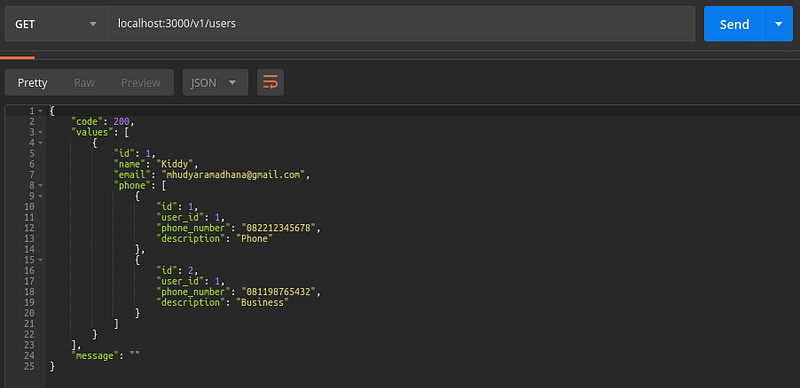Click the value 200 on line 2
Viewport: 800px width, 388px height.
coord(122,122)
